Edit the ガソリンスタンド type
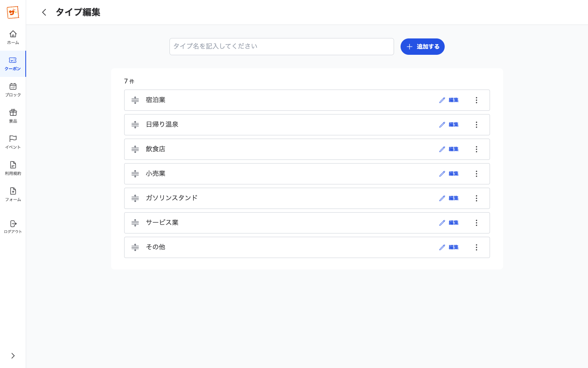The height and width of the screenshot is (368, 588). (449, 198)
